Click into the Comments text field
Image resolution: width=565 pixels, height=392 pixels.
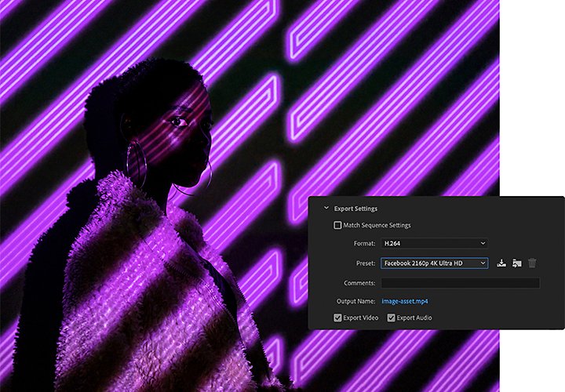tap(461, 283)
